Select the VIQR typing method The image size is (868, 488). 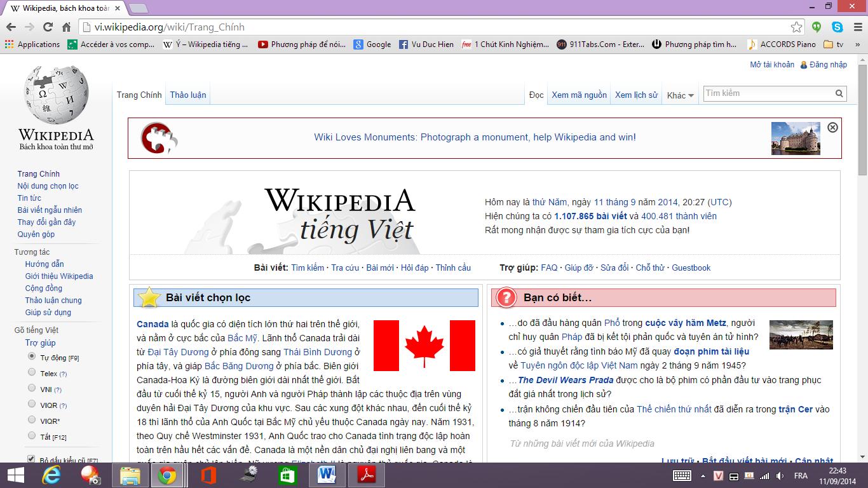pos(32,404)
